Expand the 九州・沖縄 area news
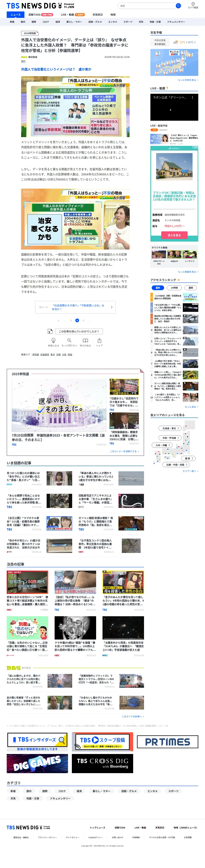This screenshot has height=868, width=205. [163, 445]
